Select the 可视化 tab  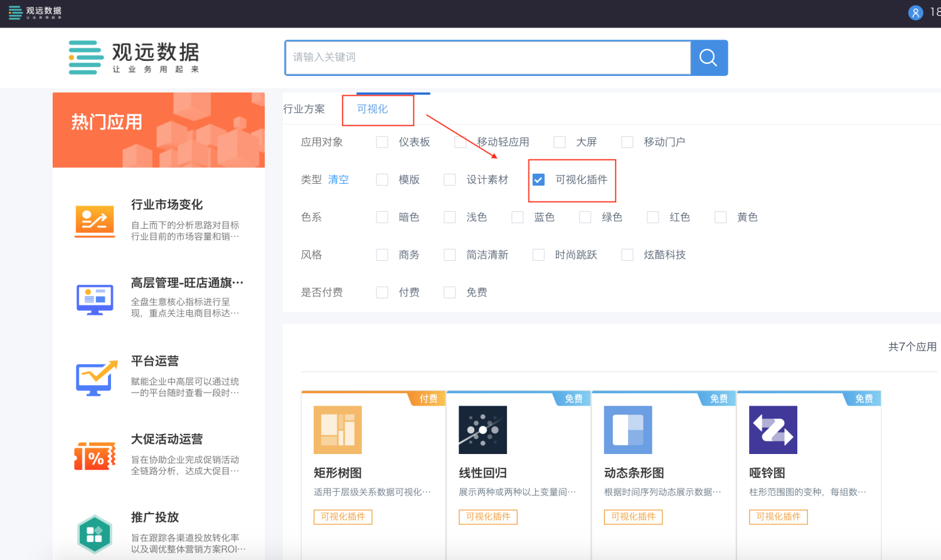point(373,109)
